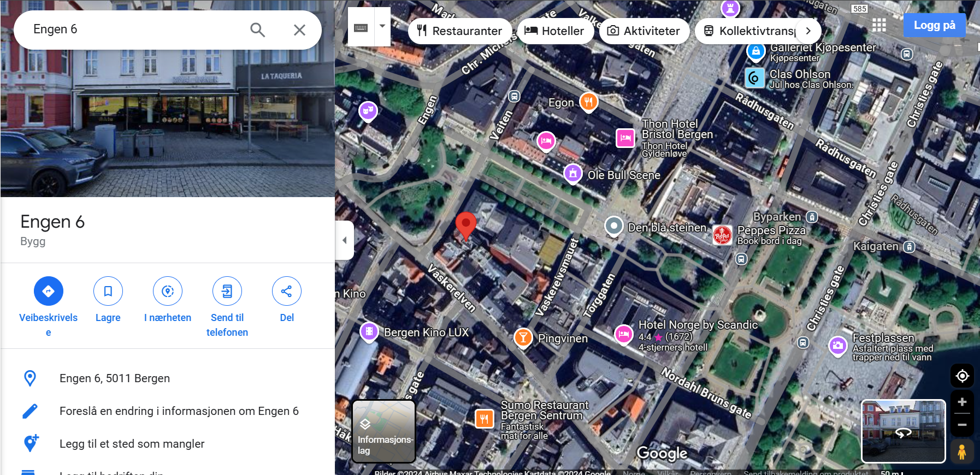
Task: Open the Street View thumbnail preview
Action: click(x=903, y=431)
